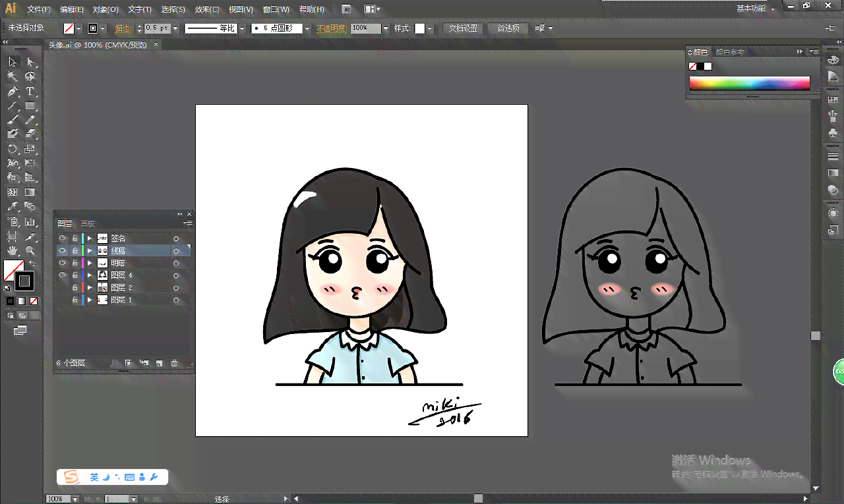Click the zoom level 100% field
Viewport: 844px width, 504px height.
tap(58, 499)
